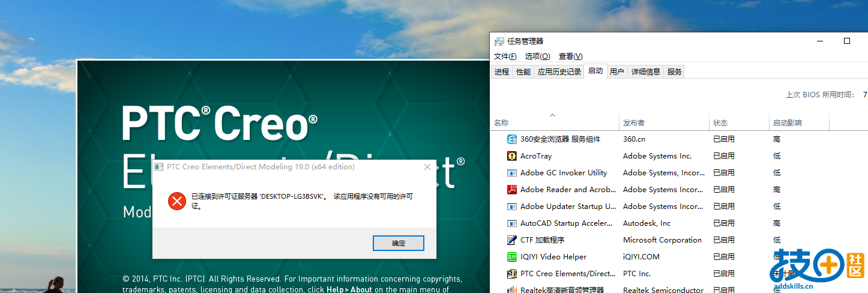Switch to the 应用历史记录 tab
The width and height of the screenshot is (868, 293).
[x=559, y=72]
